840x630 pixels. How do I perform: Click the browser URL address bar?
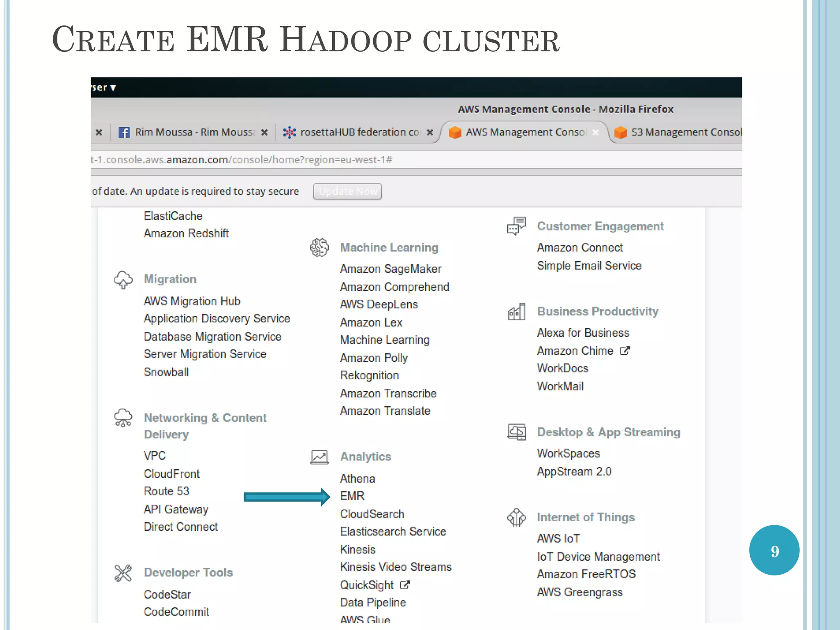[416, 160]
